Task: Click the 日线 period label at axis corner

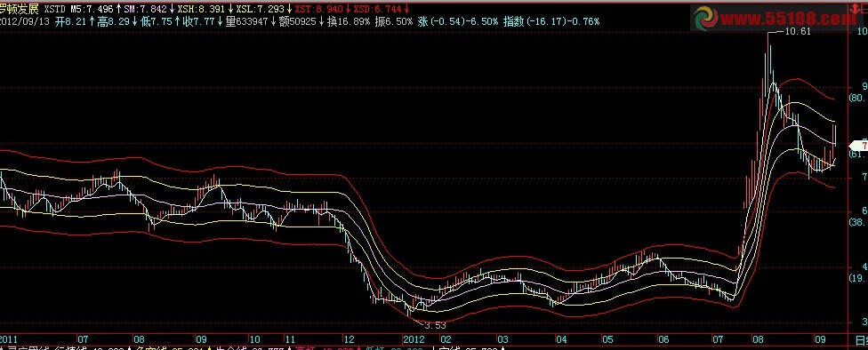Action: [862, 339]
